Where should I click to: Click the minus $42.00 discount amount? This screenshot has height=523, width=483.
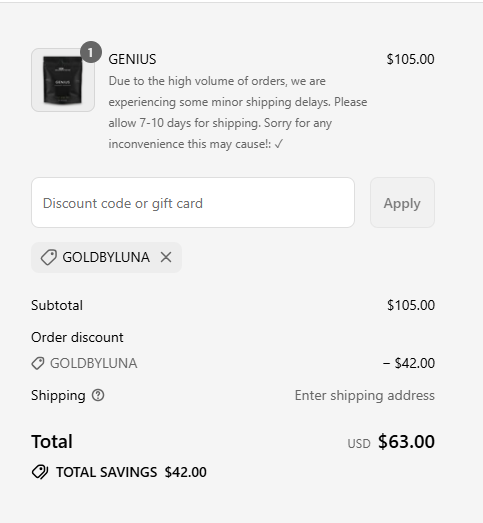tap(409, 363)
